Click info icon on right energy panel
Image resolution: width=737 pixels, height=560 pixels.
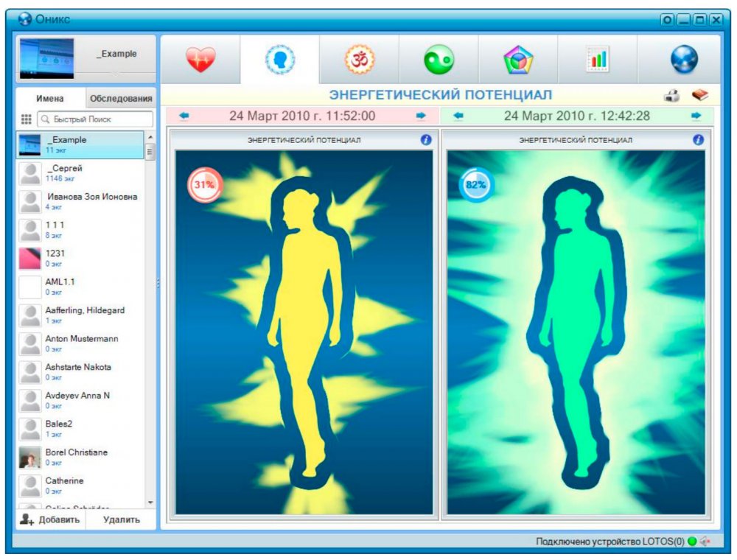(698, 140)
